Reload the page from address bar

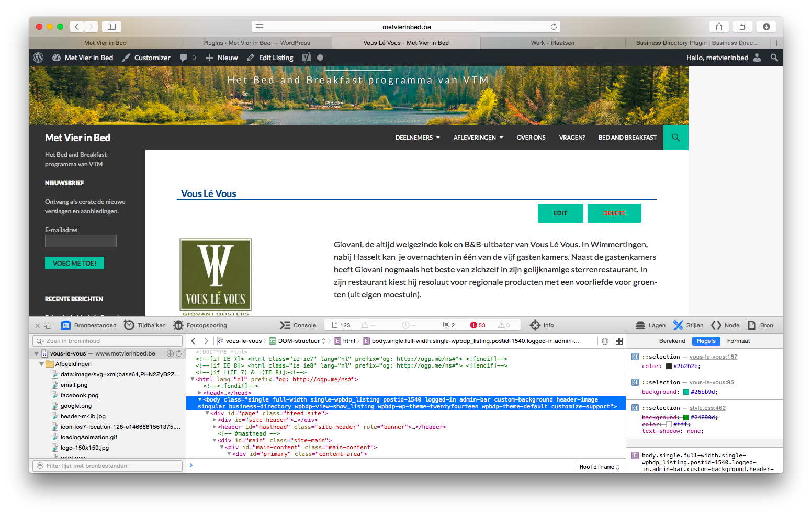click(x=554, y=27)
